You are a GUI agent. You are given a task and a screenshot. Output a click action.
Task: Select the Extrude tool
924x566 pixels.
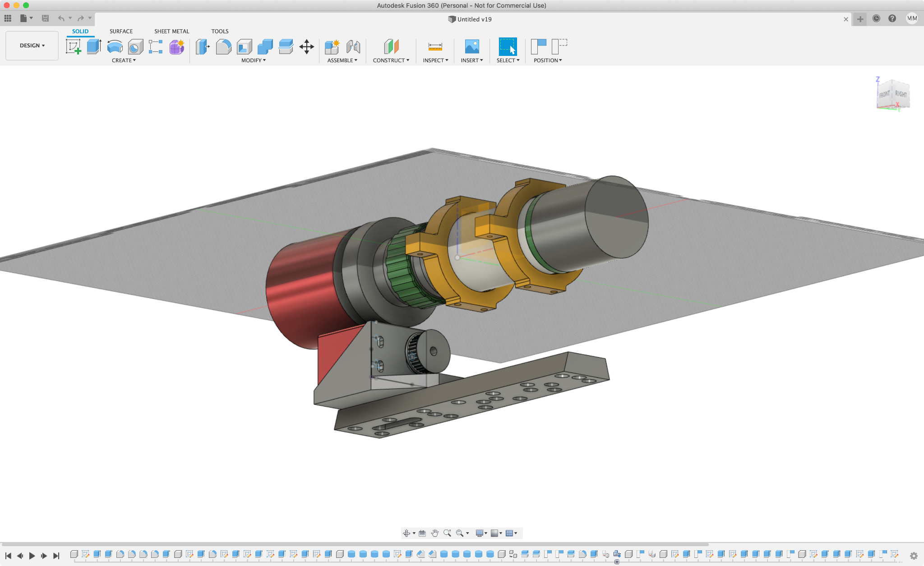94,46
